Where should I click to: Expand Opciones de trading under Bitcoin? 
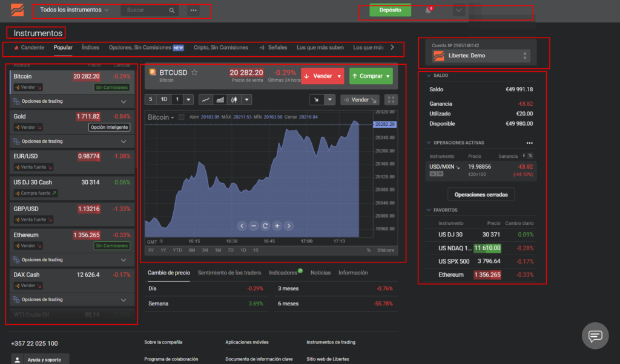72,102
